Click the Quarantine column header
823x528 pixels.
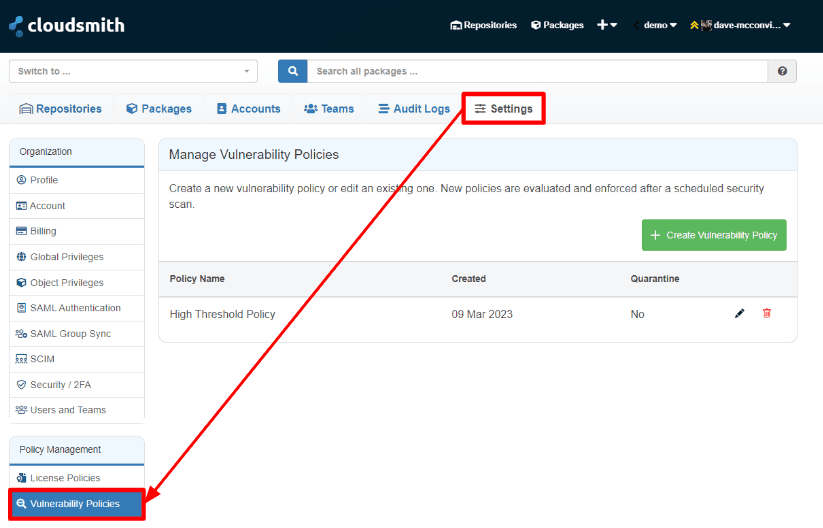[655, 279]
